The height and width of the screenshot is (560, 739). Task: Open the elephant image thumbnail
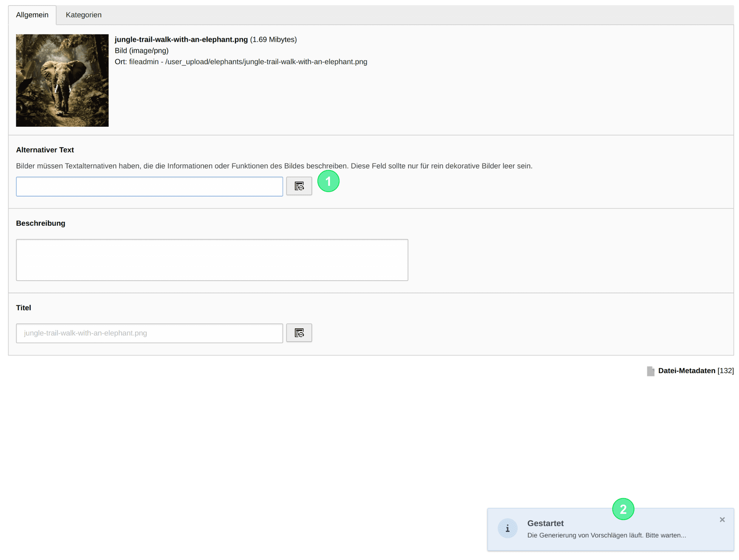coord(62,81)
